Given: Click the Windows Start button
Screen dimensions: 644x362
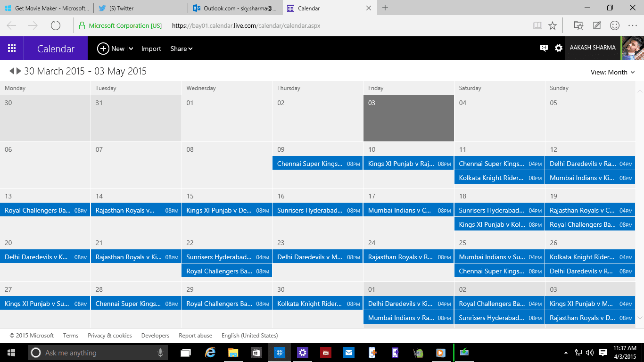Looking at the screenshot, I should coord(11,353).
